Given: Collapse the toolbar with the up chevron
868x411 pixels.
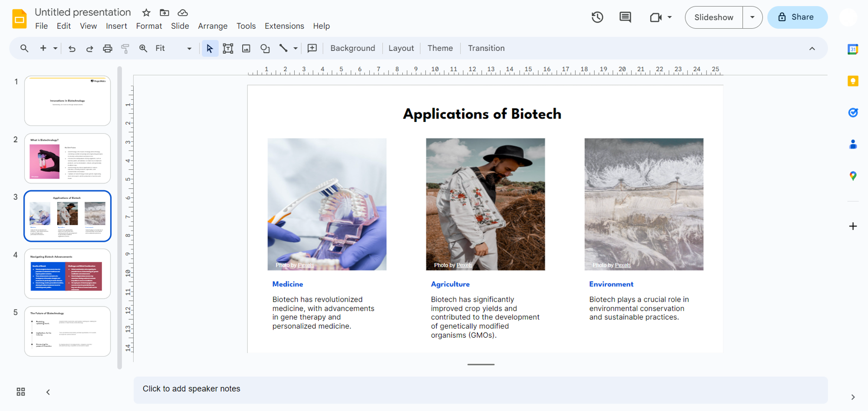Looking at the screenshot, I should coord(812,49).
